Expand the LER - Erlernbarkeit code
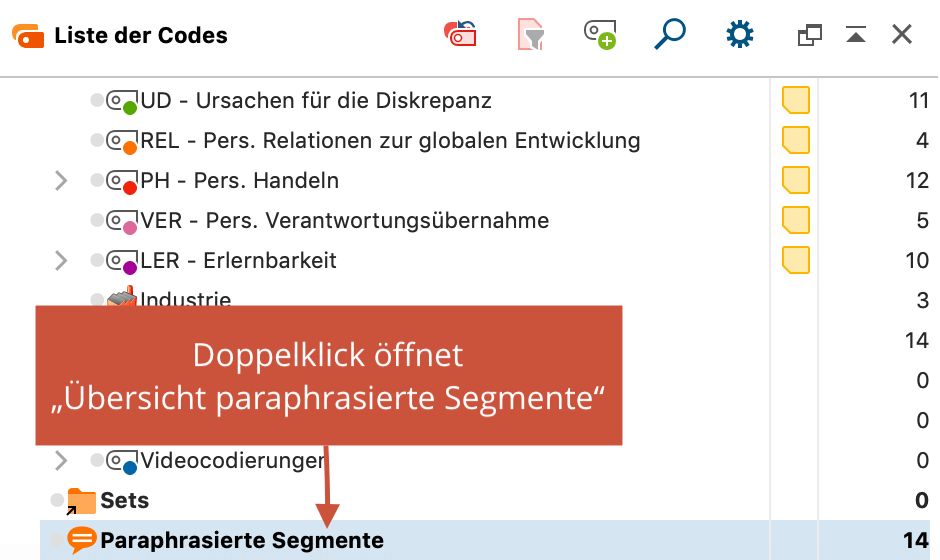The width and height of the screenshot is (940, 560). click(61, 261)
